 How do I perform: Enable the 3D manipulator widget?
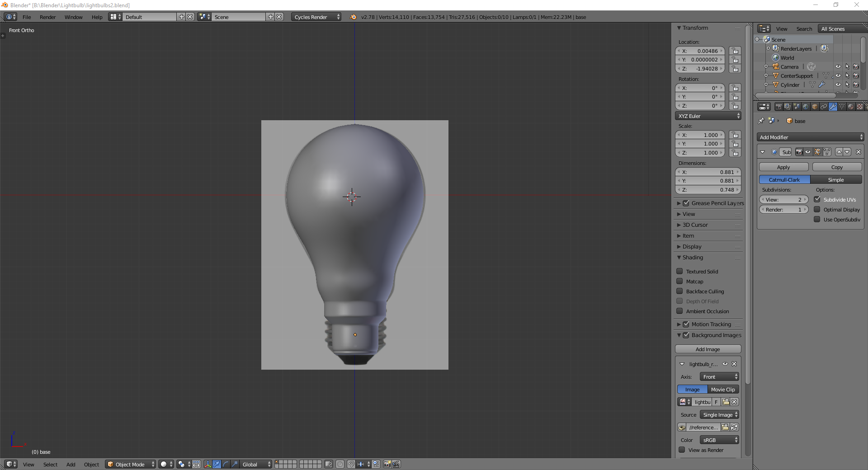208,465
